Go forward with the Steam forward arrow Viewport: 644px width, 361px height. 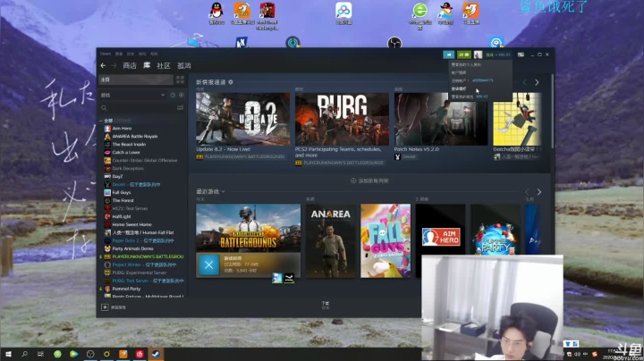pos(114,65)
